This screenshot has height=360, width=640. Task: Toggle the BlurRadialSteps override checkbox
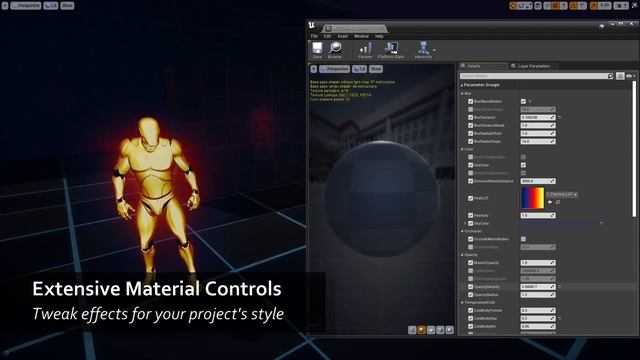pyautogui.click(x=470, y=141)
